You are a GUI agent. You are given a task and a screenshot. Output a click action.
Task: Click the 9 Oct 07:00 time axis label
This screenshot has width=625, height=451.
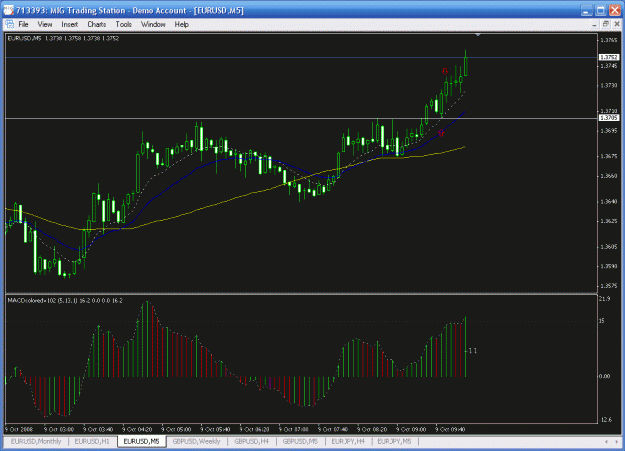pos(294,430)
